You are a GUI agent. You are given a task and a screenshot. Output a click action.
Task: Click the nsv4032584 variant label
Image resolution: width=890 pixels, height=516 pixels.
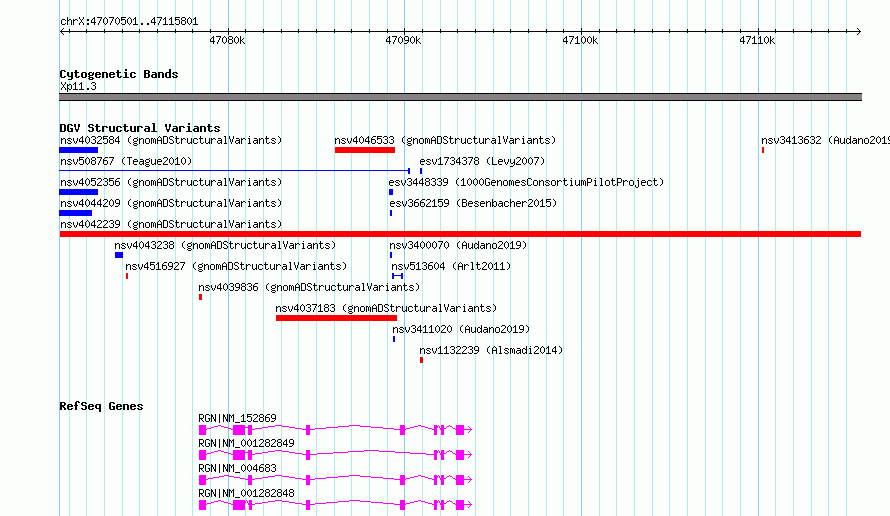tap(171, 140)
